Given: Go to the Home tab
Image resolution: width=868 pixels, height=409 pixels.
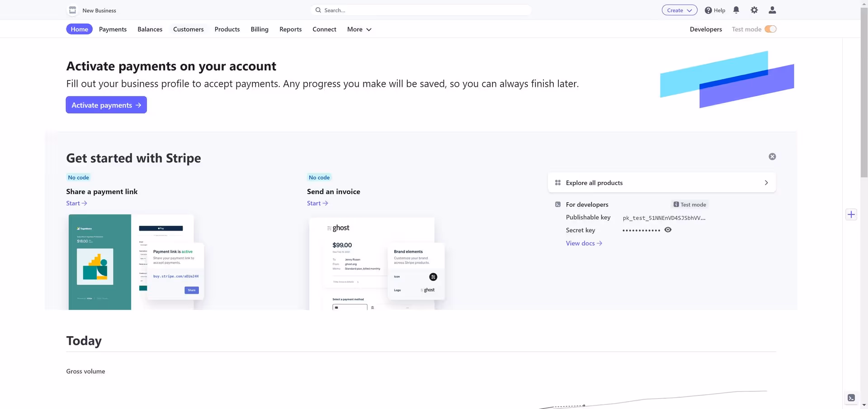Looking at the screenshot, I should pos(80,29).
